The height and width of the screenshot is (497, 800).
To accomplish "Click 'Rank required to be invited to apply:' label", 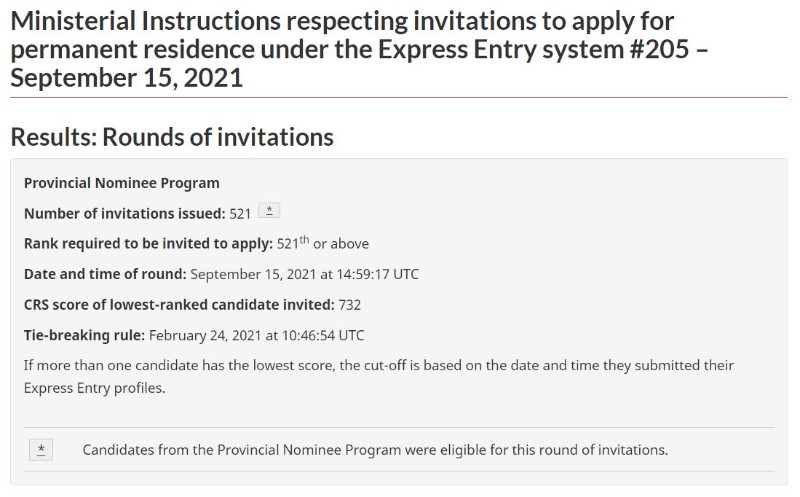I will pos(148,244).
